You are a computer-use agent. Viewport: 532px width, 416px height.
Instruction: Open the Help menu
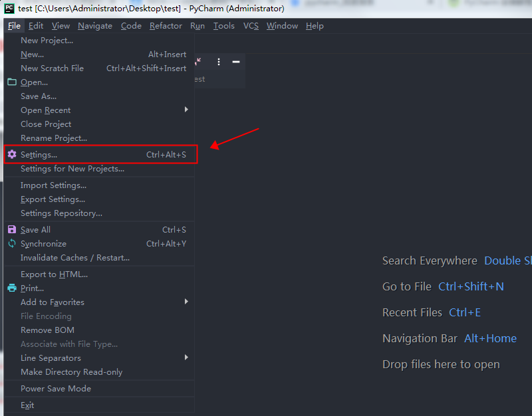click(x=315, y=26)
